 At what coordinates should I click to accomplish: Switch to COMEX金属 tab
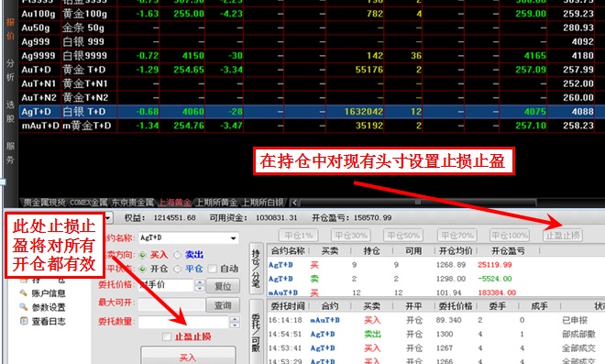tap(88, 203)
